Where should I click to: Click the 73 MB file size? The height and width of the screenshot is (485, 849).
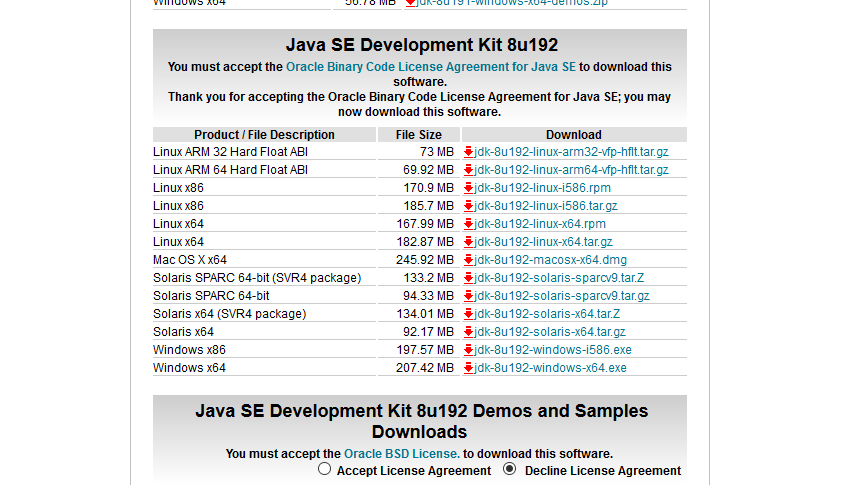[436, 152]
